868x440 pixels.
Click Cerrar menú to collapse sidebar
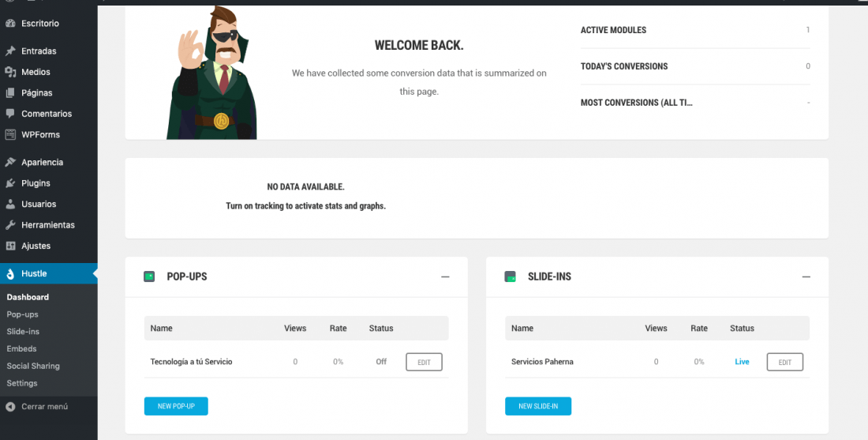tap(44, 407)
